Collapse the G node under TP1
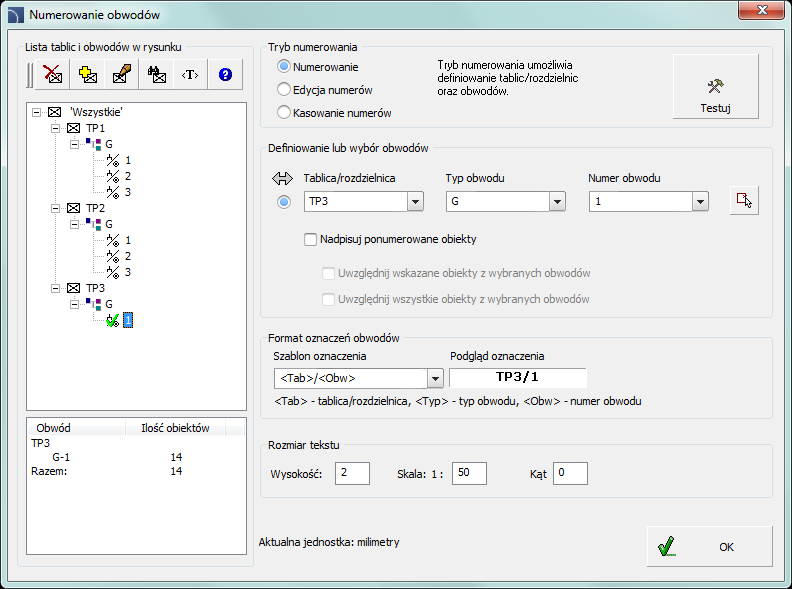Screen dimensions: 792x589 75,144
